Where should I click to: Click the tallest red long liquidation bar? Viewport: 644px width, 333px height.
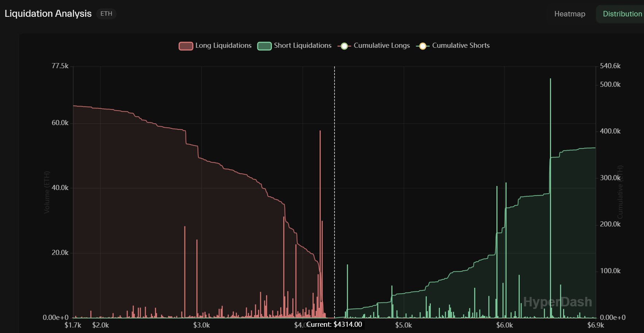tap(320, 224)
